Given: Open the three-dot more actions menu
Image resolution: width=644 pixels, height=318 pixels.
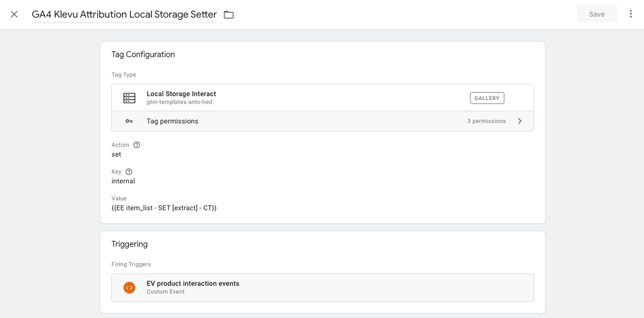Looking at the screenshot, I should pyautogui.click(x=630, y=14).
